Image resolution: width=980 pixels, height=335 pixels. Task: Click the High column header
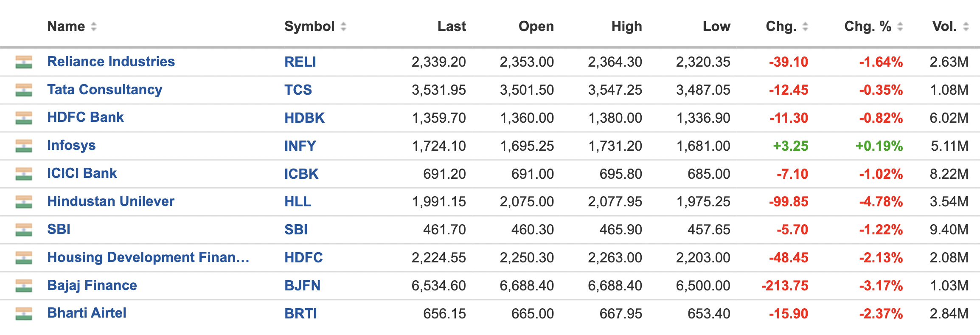click(626, 26)
